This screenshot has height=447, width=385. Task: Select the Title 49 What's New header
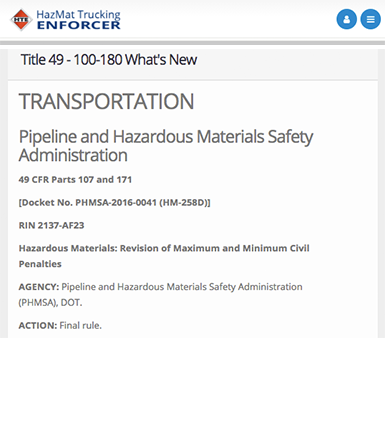click(109, 60)
